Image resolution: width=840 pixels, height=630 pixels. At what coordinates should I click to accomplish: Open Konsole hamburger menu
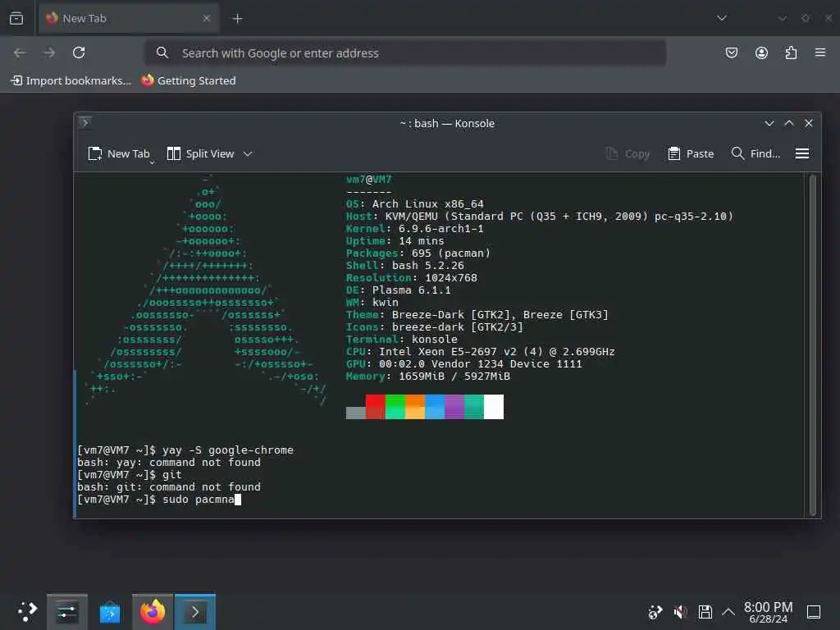802,153
